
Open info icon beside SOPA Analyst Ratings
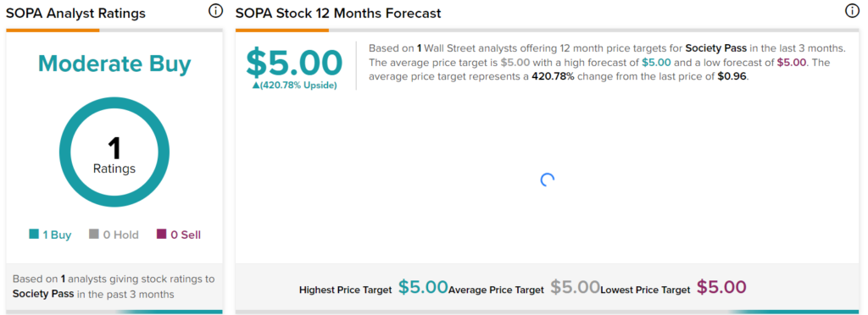point(215,11)
